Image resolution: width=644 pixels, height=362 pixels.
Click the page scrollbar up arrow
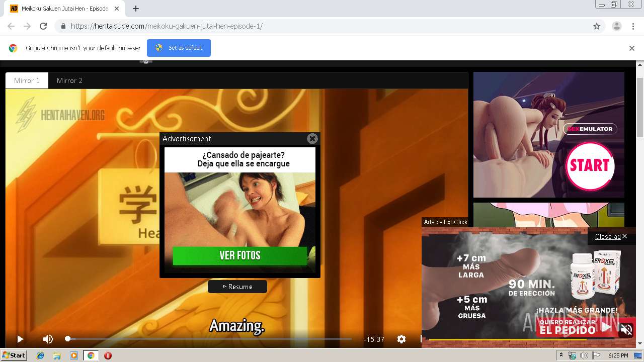coord(640,66)
